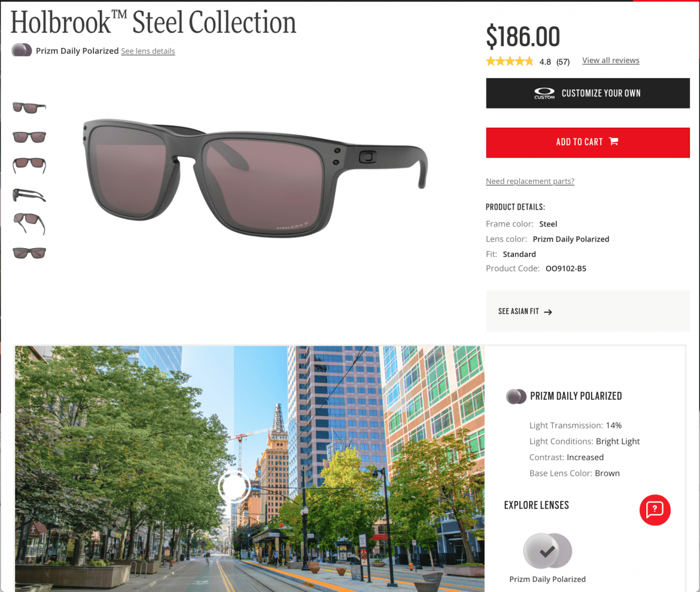Screen dimensions: 700x592
Task: Show the side-profile sunglasses thumbnail
Action: (x=29, y=194)
